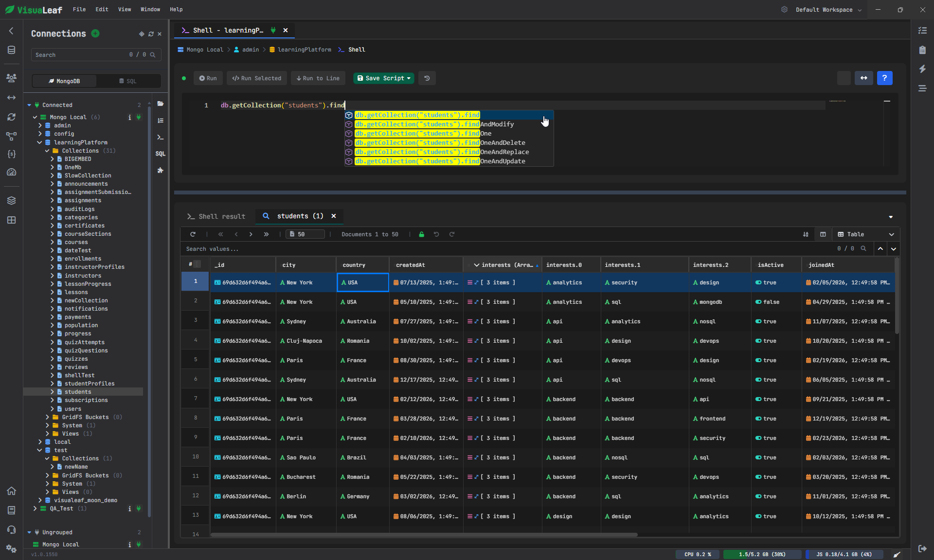The image size is (934, 560).
Task: Switch to the SQL connections toggle
Action: [x=128, y=81]
